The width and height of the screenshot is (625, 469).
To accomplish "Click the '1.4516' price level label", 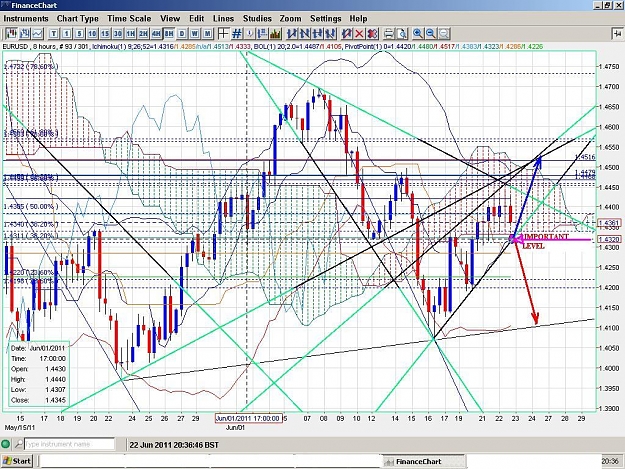I will click(585, 157).
